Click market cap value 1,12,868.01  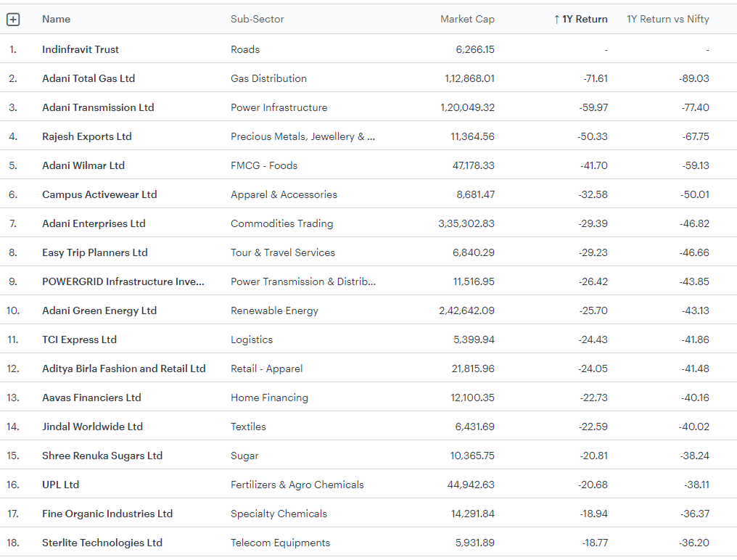click(x=469, y=78)
